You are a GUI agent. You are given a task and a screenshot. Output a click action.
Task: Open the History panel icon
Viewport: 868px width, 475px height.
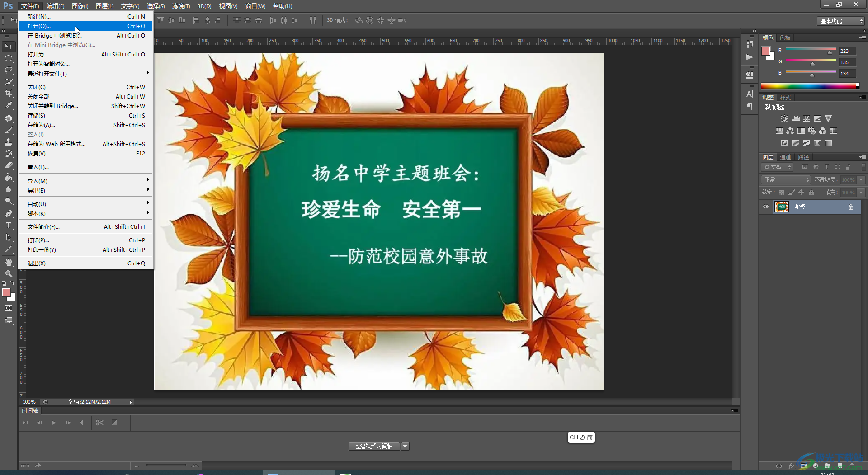pos(750,44)
